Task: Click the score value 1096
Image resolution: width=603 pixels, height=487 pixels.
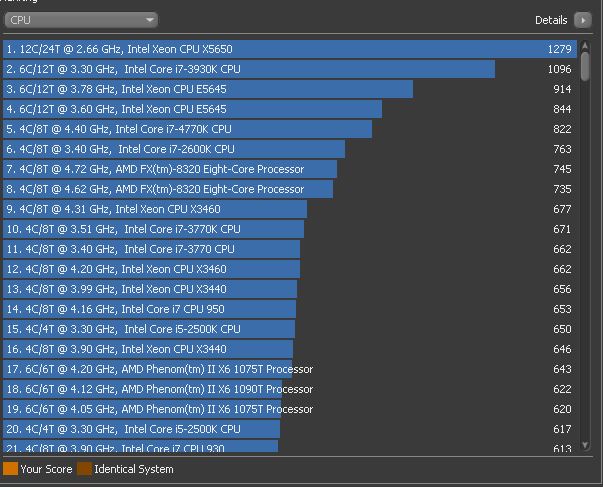Action: [x=560, y=69]
